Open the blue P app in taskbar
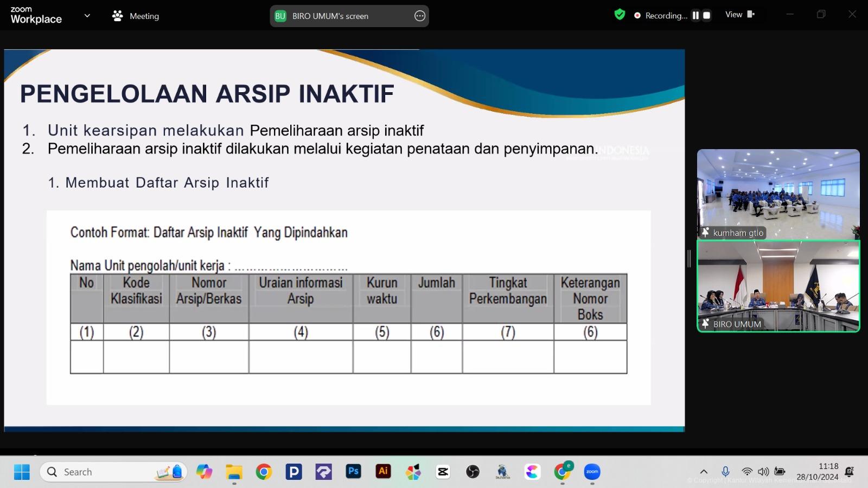Screen dimensions: 868x488 click(293, 472)
